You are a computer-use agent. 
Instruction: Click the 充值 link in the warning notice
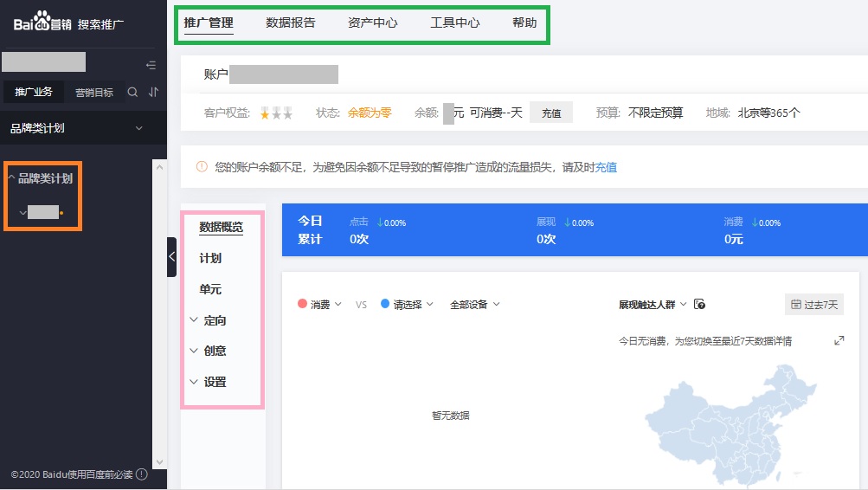tap(607, 167)
